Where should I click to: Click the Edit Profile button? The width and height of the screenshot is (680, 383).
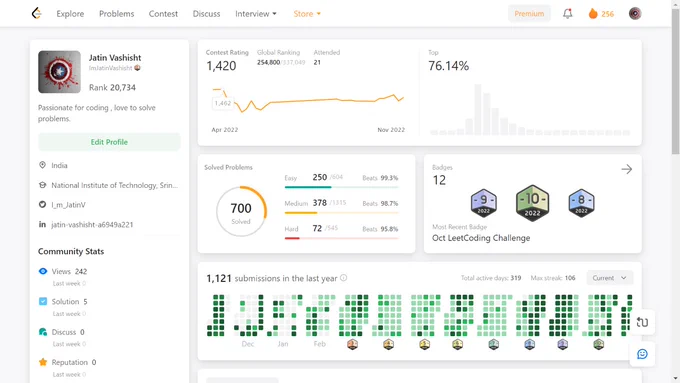coord(109,142)
